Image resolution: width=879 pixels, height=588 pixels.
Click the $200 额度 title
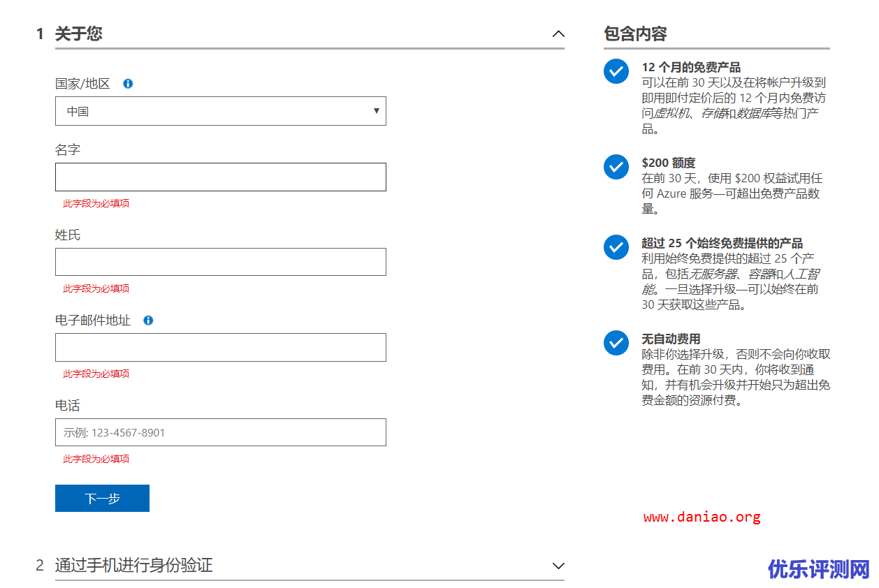669,163
